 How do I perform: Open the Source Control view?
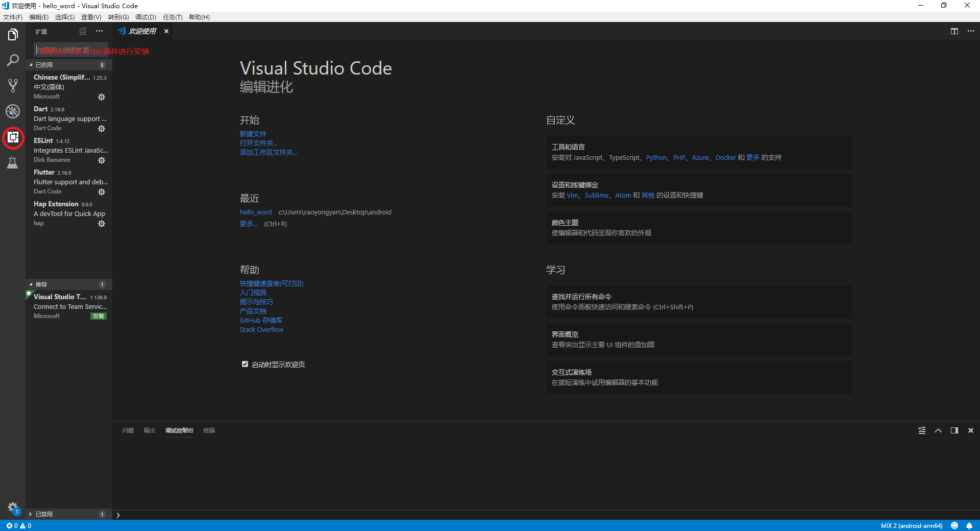point(13,86)
